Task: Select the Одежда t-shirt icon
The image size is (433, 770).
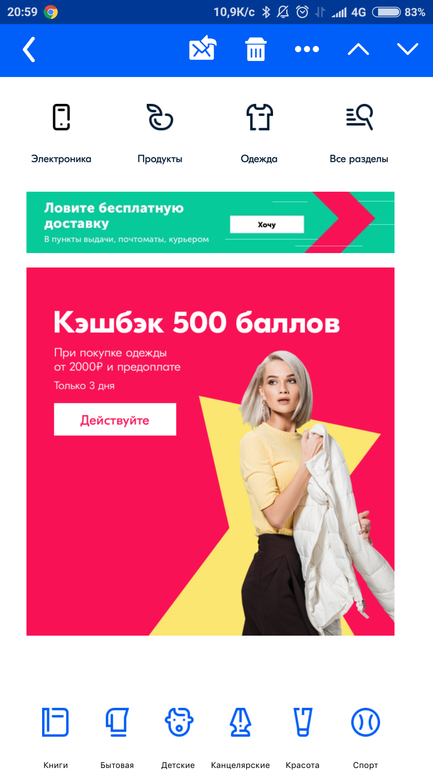Action: (x=259, y=117)
